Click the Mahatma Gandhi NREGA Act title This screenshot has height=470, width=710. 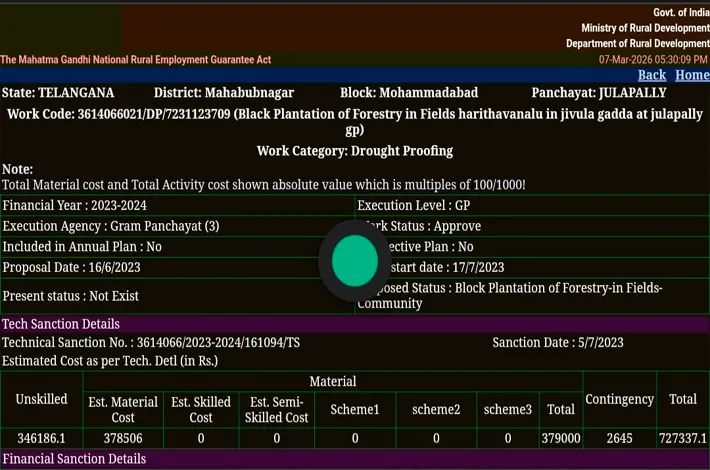[x=136, y=60]
